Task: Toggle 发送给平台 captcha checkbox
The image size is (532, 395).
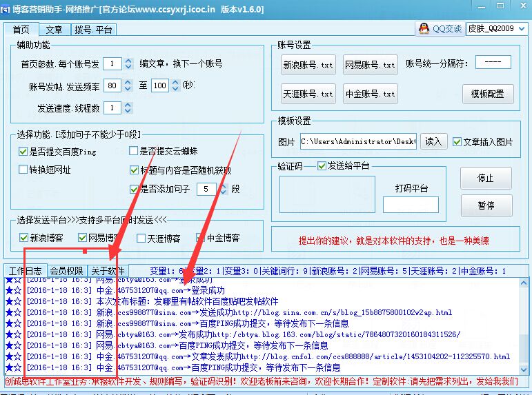Action: click(322, 166)
